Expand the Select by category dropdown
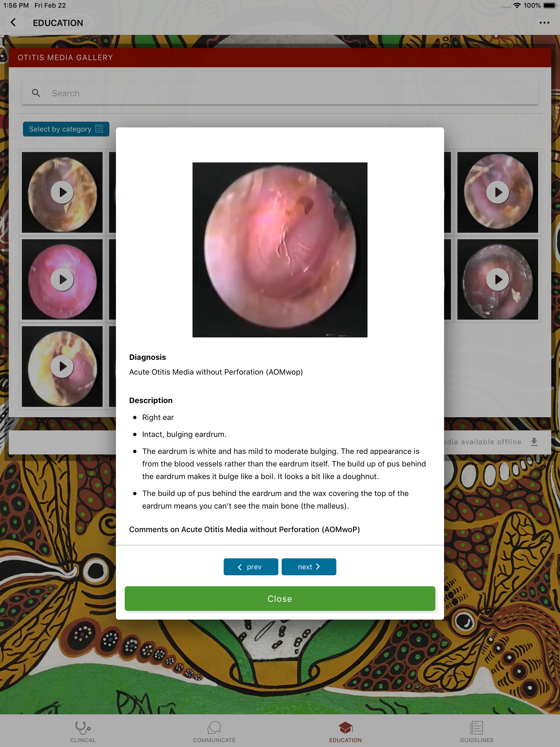The image size is (560, 747). click(66, 129)
